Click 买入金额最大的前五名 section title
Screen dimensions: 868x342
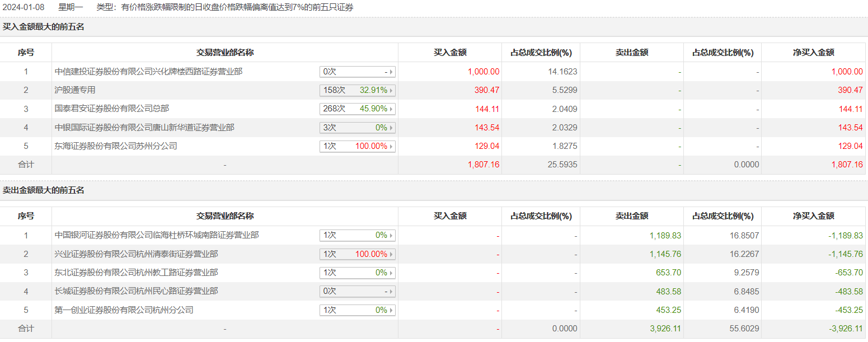[44, 26]
